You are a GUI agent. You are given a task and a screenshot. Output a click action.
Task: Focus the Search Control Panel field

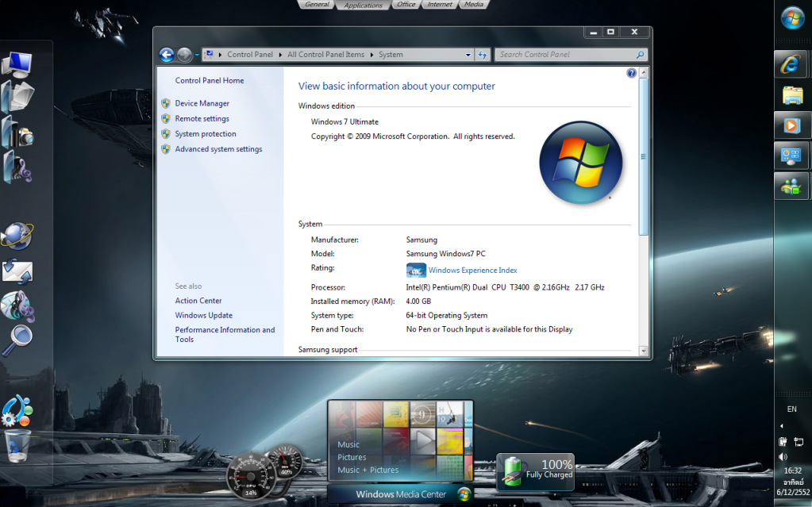pos(571,55)
